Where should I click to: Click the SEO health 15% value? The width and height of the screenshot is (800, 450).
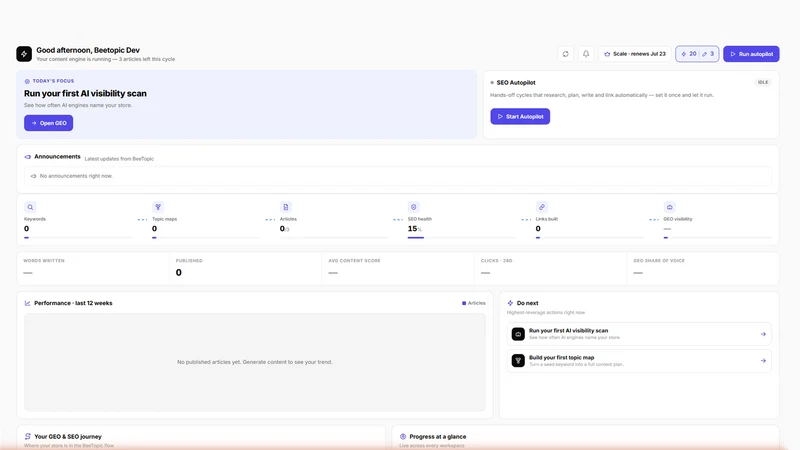414,229
